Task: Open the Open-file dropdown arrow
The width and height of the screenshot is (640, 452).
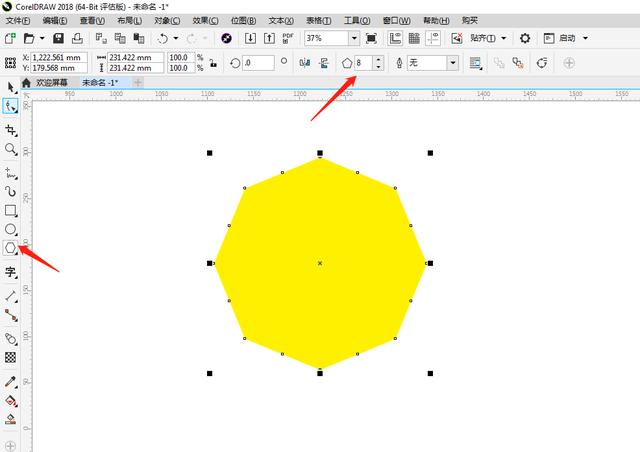Action: [x=42, y=38]
